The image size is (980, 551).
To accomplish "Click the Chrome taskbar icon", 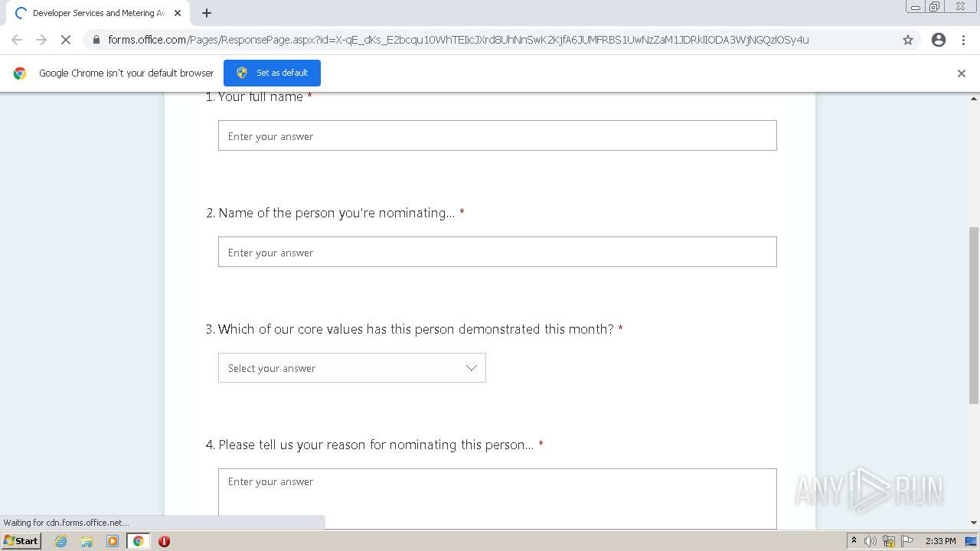I will 139,541.
